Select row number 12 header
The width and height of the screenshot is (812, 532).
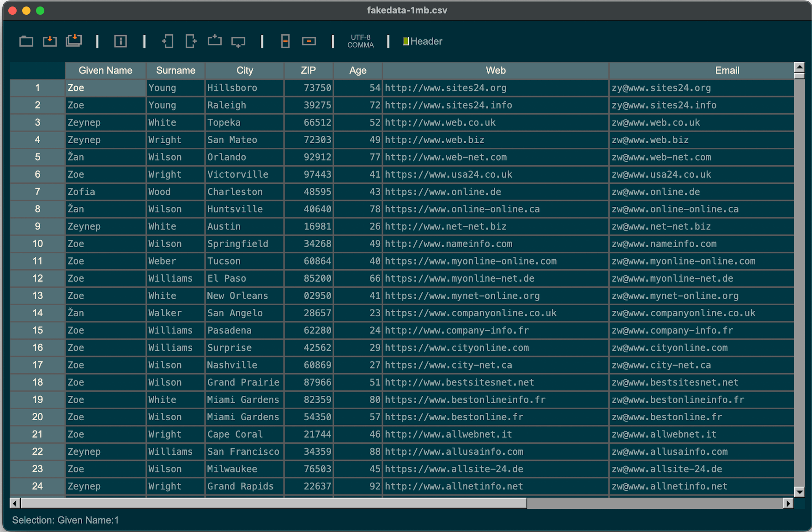pyautogui.click(x=37, y=278)
